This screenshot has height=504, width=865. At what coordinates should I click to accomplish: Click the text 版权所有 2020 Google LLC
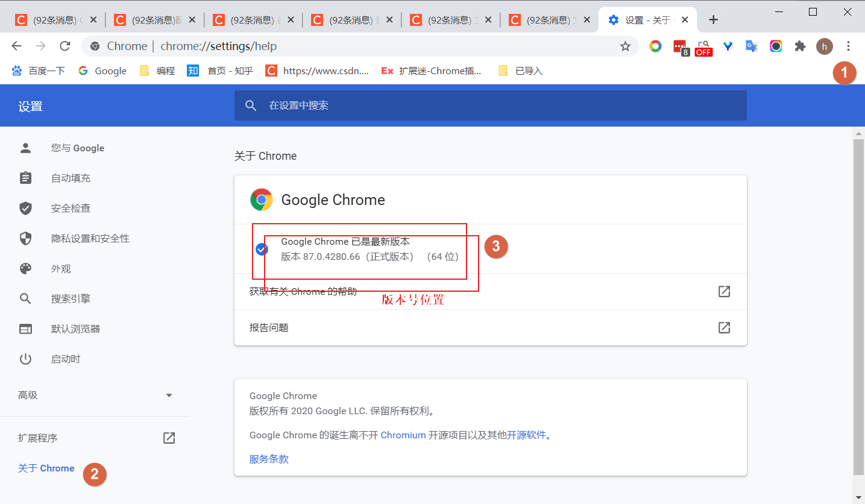308,412
